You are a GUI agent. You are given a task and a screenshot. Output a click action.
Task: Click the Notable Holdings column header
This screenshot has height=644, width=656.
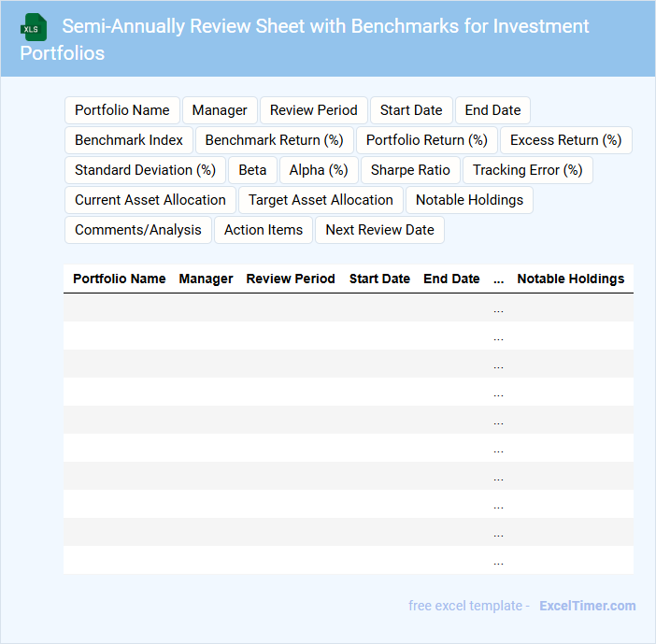(570, 279)
